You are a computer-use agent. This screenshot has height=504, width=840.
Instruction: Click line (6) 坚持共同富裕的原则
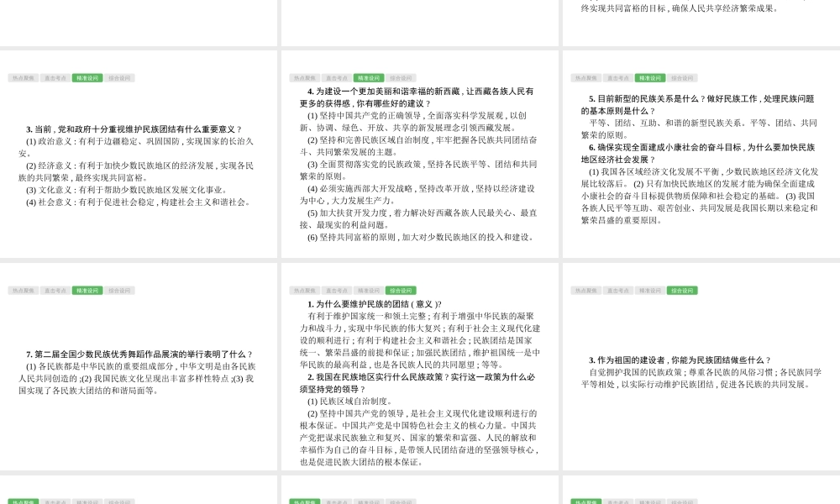(x=421, y=237)
